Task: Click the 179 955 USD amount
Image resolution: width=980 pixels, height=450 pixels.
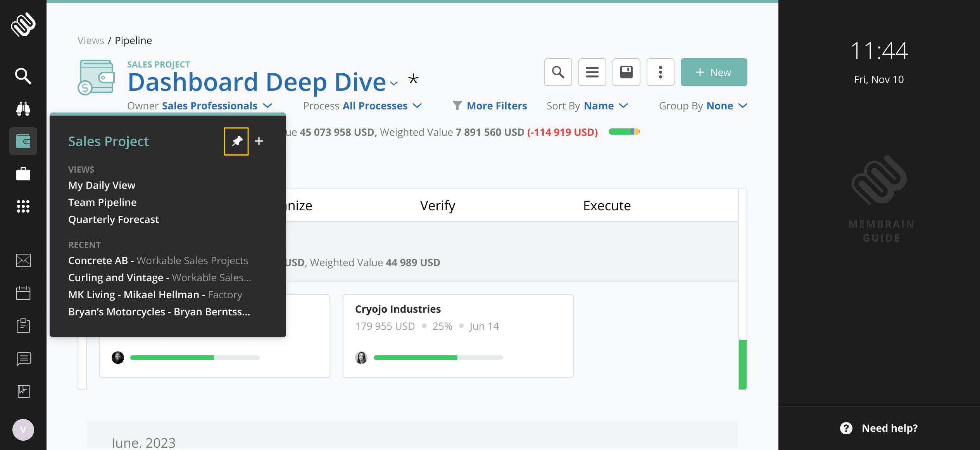Action: pyautogui.click(x=385, y=326)
